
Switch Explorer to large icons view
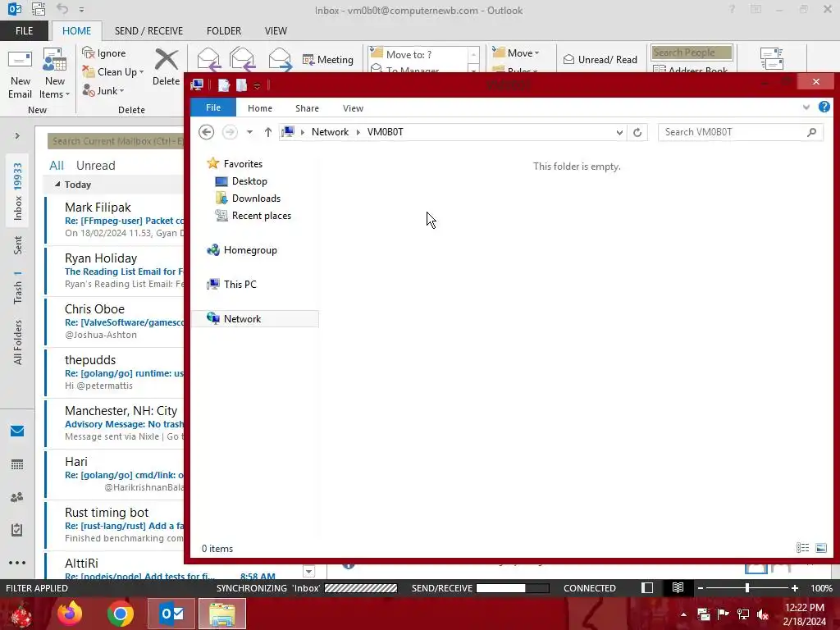(x=820, y=547)
